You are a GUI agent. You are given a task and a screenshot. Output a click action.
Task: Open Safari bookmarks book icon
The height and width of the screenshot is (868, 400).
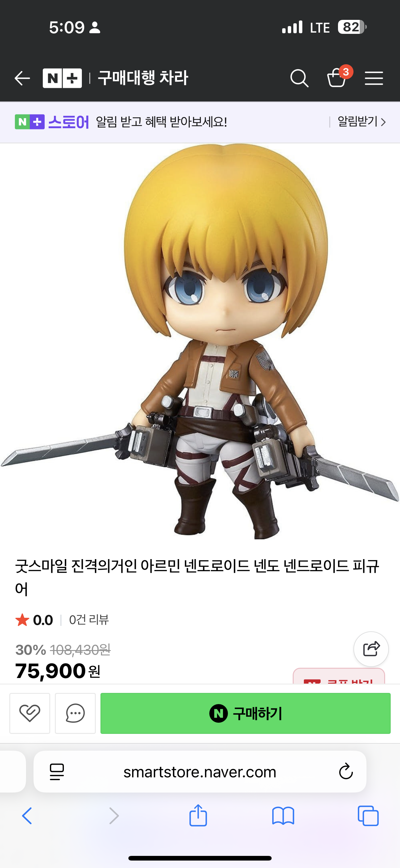coord(283,816)
